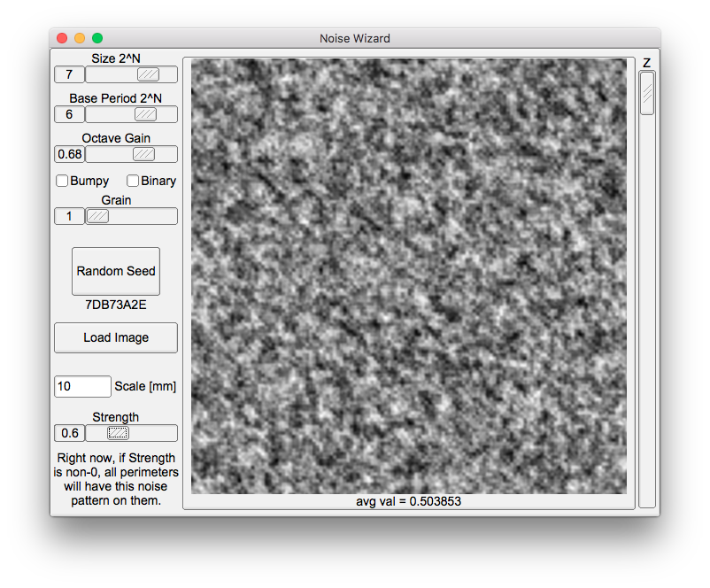Select the Base Period value box showing 6
The height and width of the screenshot is (588, 710).
(69, 114)
